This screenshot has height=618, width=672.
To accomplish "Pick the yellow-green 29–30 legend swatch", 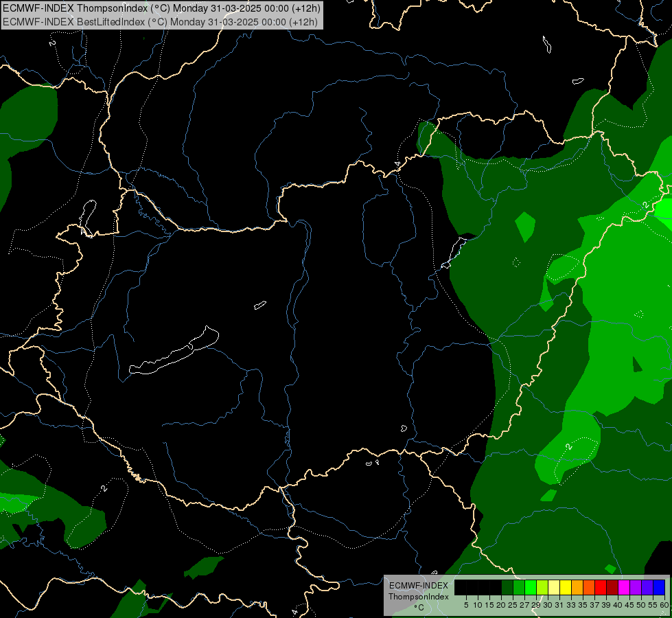I will [542, 587].
